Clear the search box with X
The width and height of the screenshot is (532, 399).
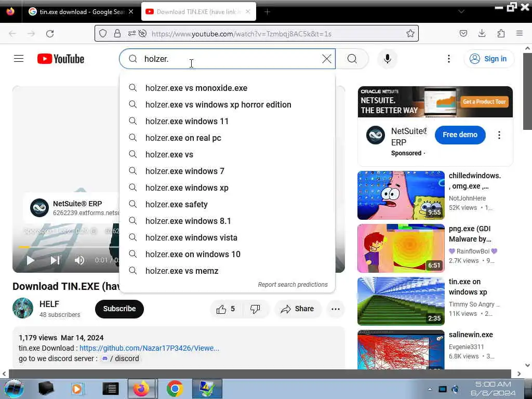point(326,59)
